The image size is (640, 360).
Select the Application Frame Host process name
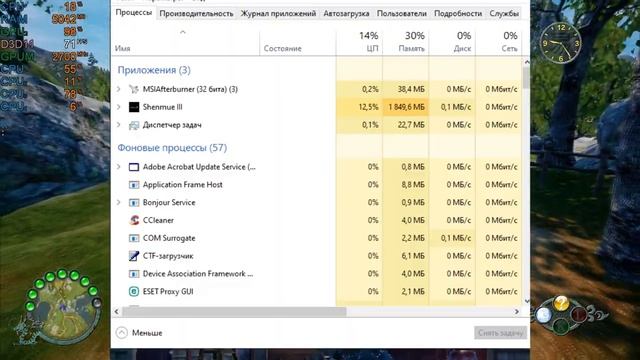tap(183, 185)
